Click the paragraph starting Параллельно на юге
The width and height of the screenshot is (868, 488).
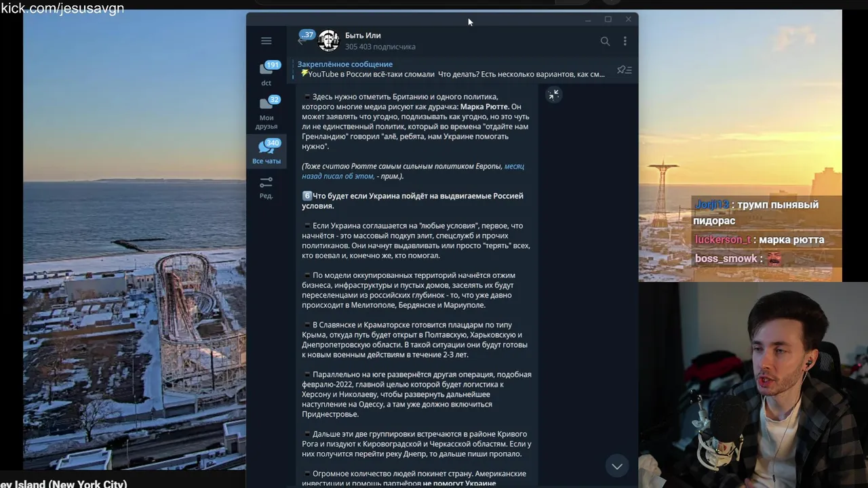coord(416,394)
